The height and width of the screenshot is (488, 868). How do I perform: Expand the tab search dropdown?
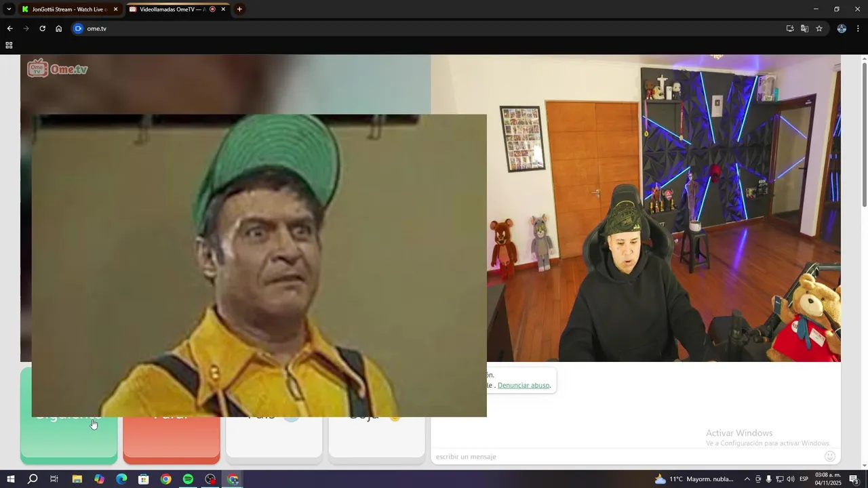[x=9, y=9]
